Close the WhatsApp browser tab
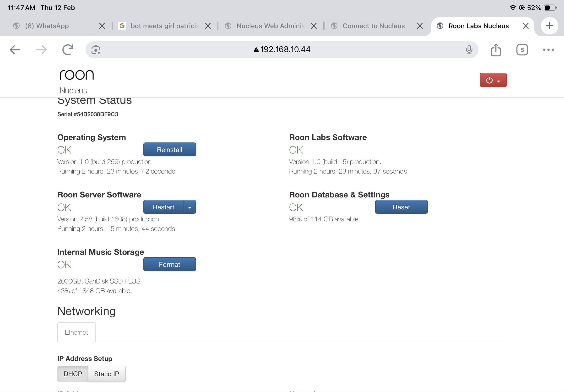This screenshot has height=392, width=564. click(x=102, y=26)
